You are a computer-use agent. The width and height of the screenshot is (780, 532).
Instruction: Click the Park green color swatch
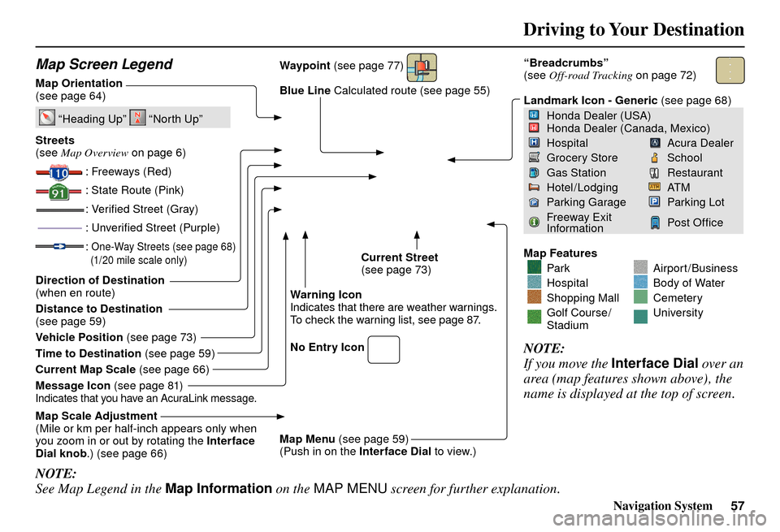pyautogui.click(x=534, y=268)
